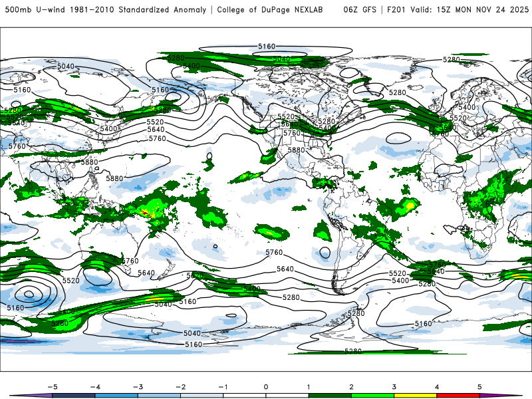This screenshot has height=399, width=532.
Task: Click the red 4 to 5 colorbar segment
Action: (x=458, y=396)
